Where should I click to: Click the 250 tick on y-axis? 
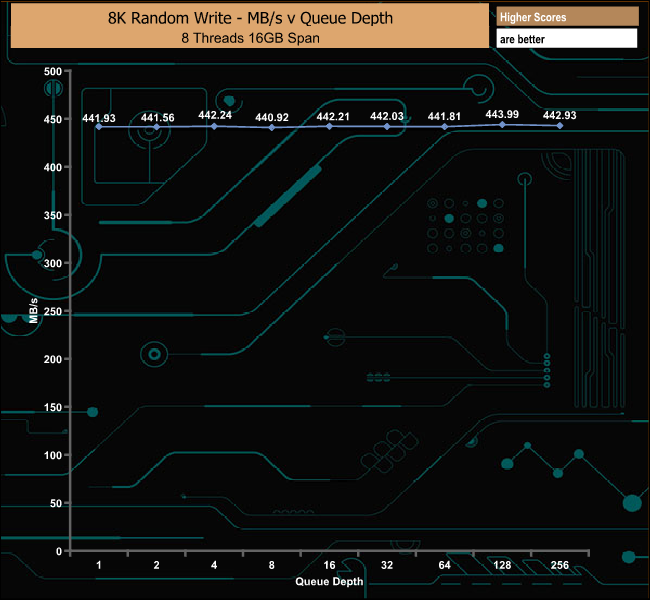52,311
